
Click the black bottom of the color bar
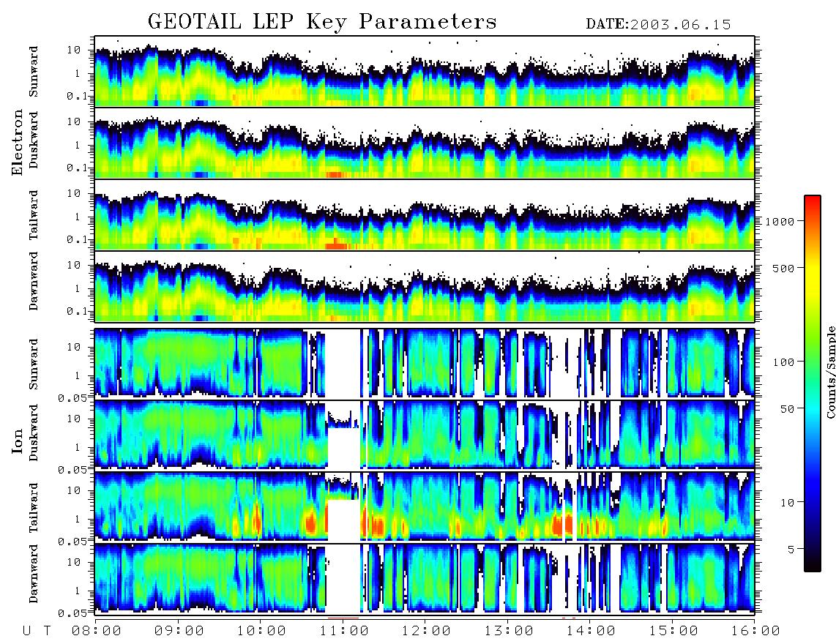click(813, 564)
